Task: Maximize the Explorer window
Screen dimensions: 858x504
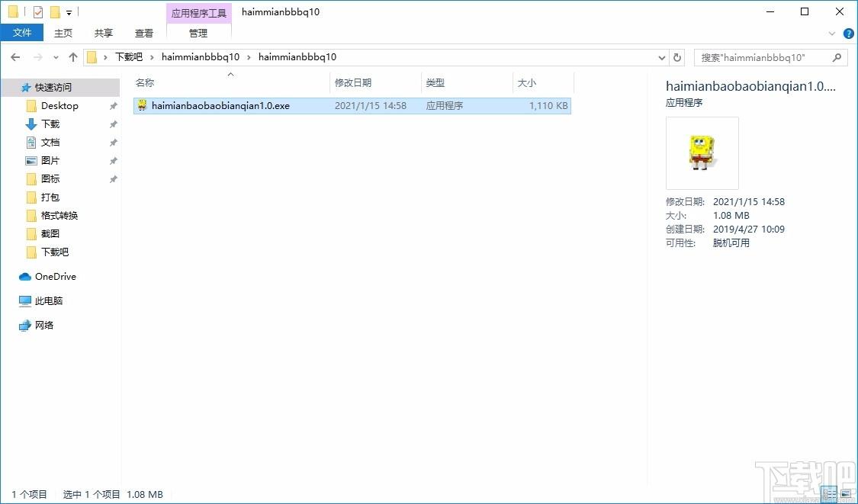Action: click(805, 11)
